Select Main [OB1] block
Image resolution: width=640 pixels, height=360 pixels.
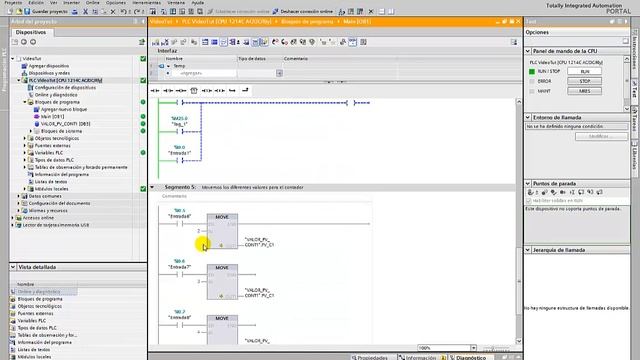click(52, 116)
